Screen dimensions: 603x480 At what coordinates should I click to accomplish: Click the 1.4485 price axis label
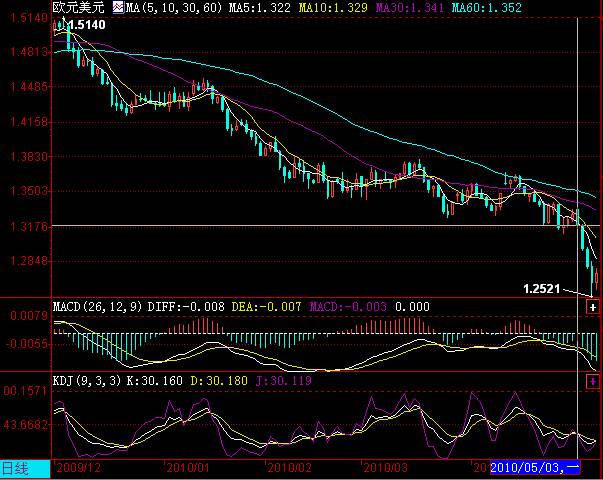coord(29,87)
